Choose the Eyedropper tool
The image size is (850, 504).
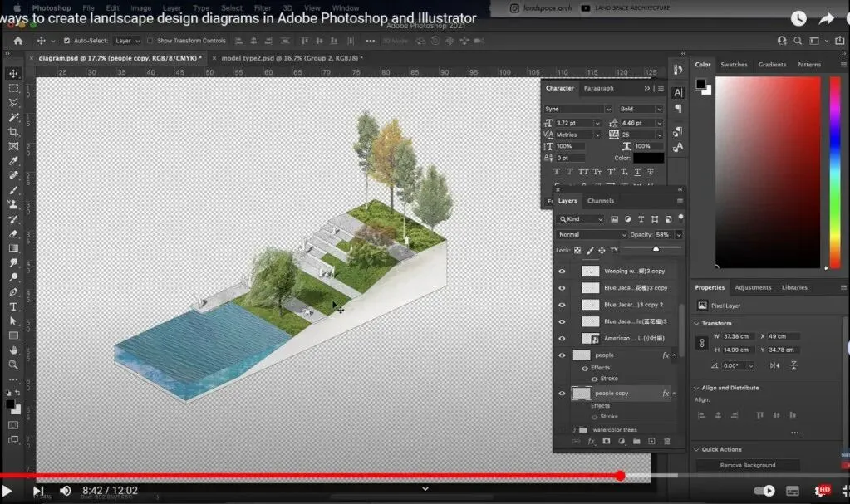coord(13,161)
